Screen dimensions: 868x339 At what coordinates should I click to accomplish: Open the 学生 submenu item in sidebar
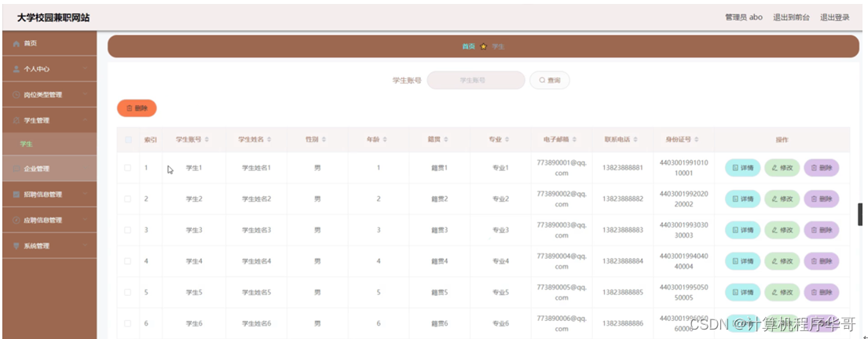pyautogui.click(x=49, y=144)
